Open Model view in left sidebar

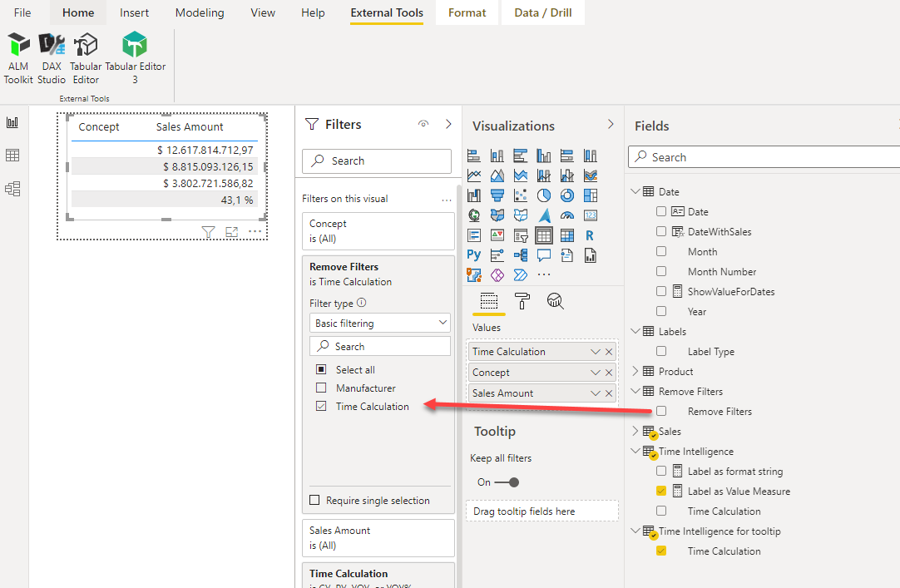[x=12, y=189]
